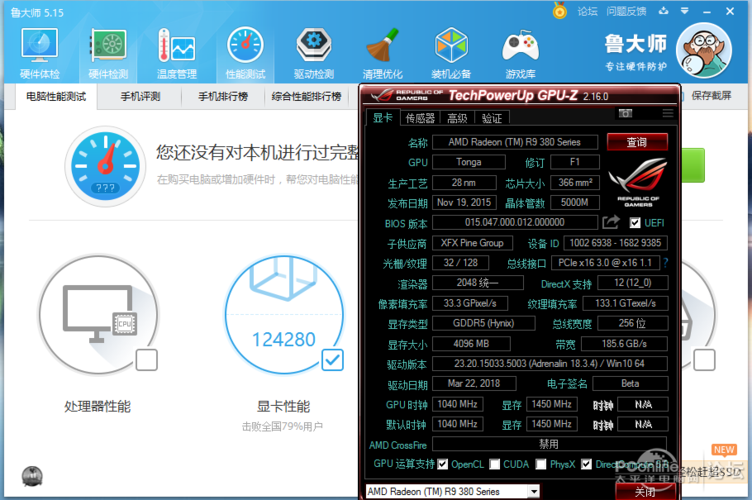Viewport: 752px width, 500px height.
Task: Click the NEW badge at bottom right
Action: point(724,450)
